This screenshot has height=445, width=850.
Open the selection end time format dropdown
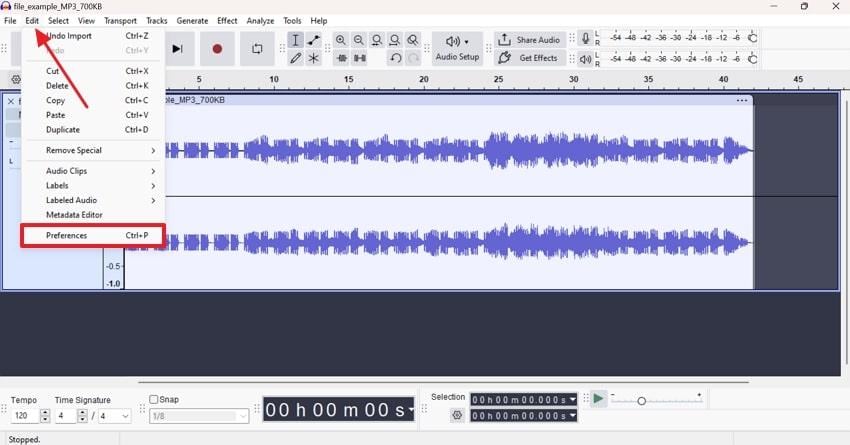pyautogui.click(x=573, y=416)
